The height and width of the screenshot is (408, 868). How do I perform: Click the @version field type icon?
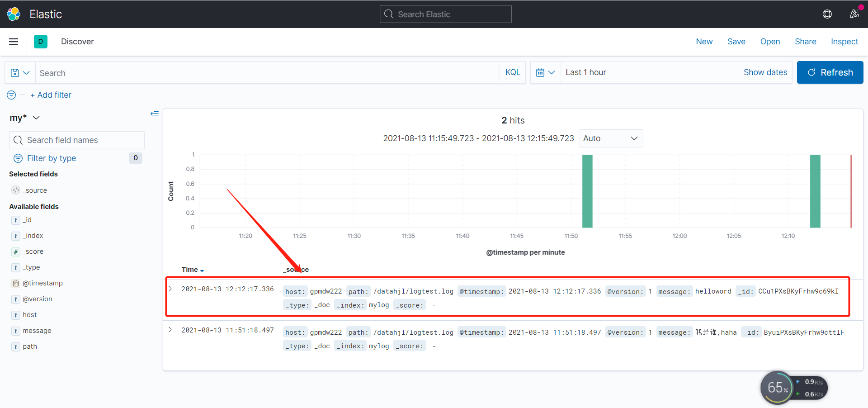pyautogui.click(x=16, y=299)
